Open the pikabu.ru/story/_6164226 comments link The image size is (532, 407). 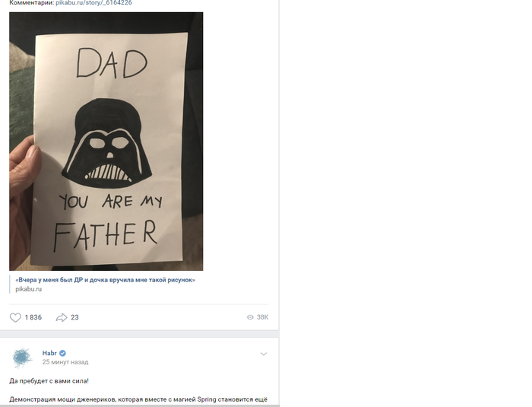93,3
